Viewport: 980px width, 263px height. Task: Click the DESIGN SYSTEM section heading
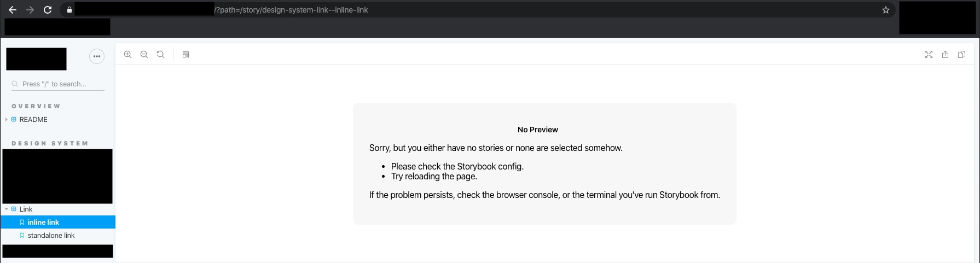pyautogui.click(x=50, y=143)
